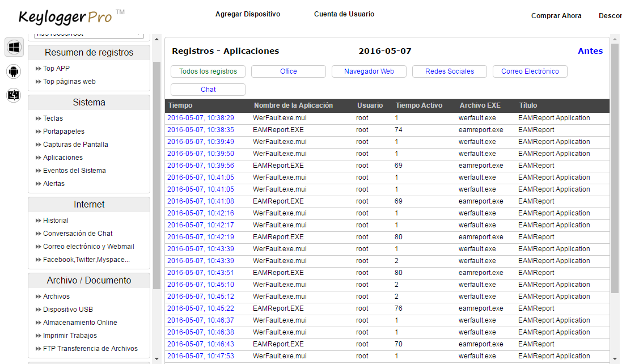Open Archivos logs
The height and width of the screenshot is (364, 622).
pos(56,297)
